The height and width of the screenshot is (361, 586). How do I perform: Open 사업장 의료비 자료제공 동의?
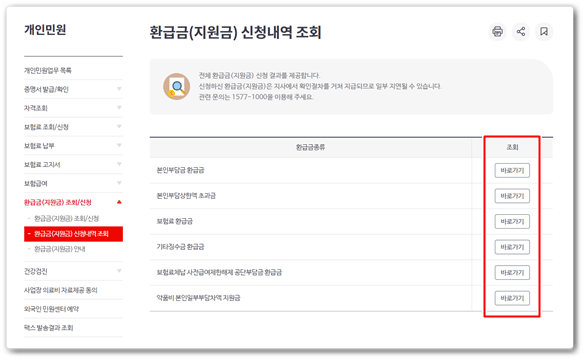[61, 290]
